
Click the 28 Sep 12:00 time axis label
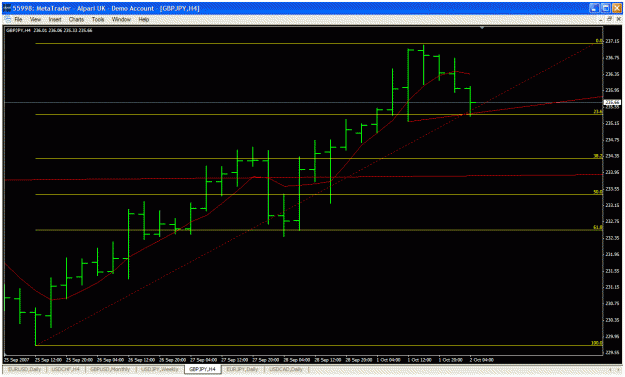click(328, 360)
